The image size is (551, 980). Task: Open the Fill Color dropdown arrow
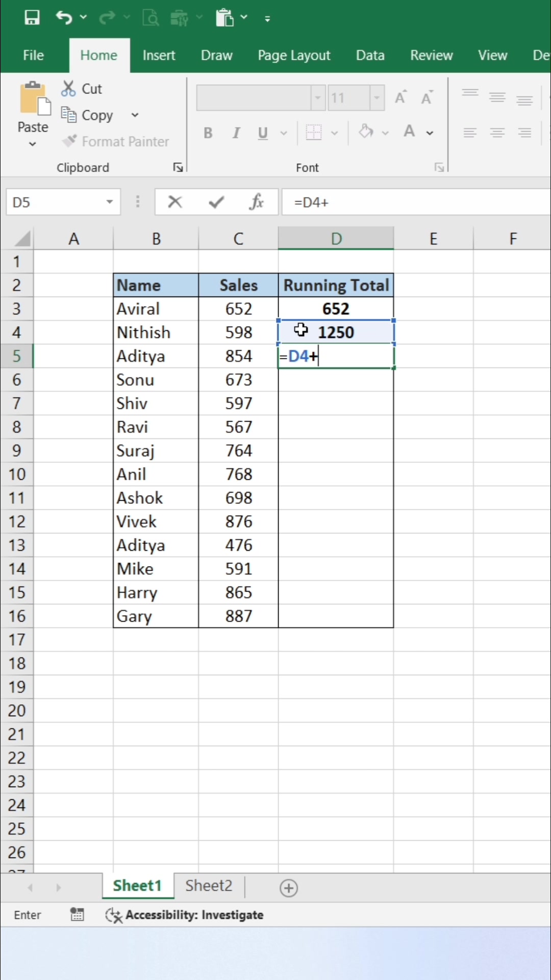point(385,133)
